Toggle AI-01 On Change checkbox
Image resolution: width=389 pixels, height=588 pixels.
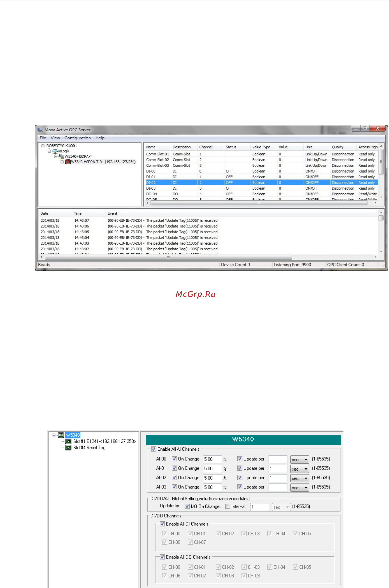[174, 468]
